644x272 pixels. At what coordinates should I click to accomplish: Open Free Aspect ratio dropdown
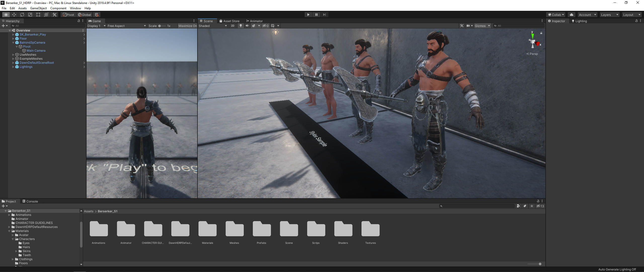pyautogui.click(x=127, y=26)
